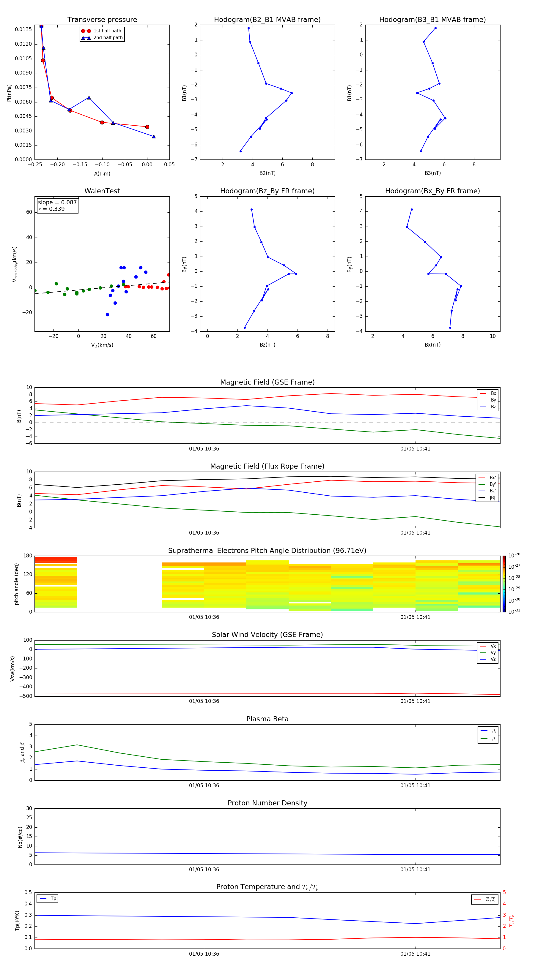Click the 'V_remaining(km/s)' y-axis label

pyautogui.click(x=15, y=264)
